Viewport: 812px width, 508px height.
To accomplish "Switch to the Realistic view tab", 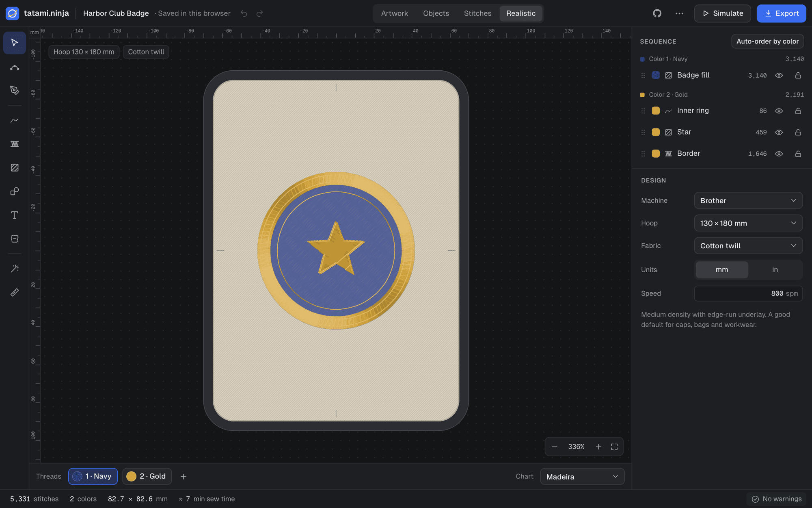I will click(521, 13).
